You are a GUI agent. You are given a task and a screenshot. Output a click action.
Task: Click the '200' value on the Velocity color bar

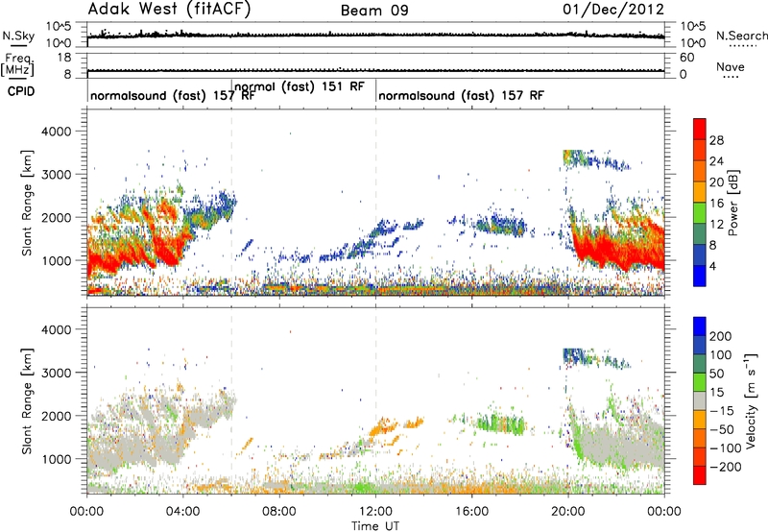(721, 336)
